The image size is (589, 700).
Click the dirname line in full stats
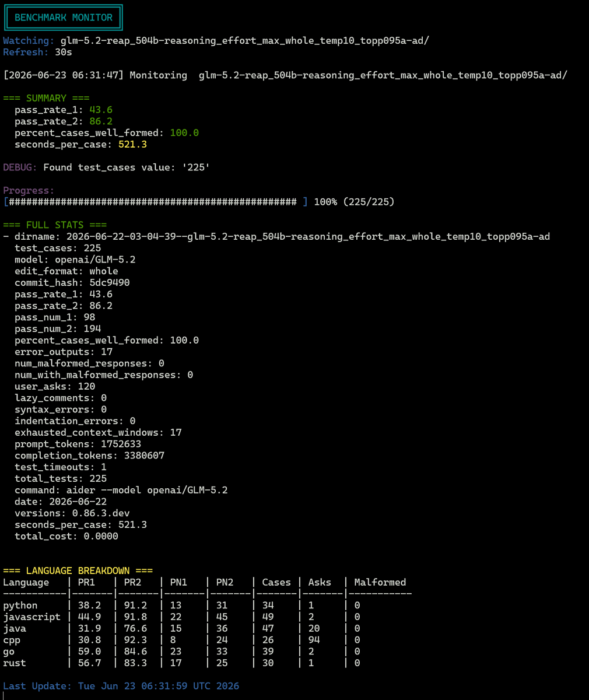tap(276, 236)
